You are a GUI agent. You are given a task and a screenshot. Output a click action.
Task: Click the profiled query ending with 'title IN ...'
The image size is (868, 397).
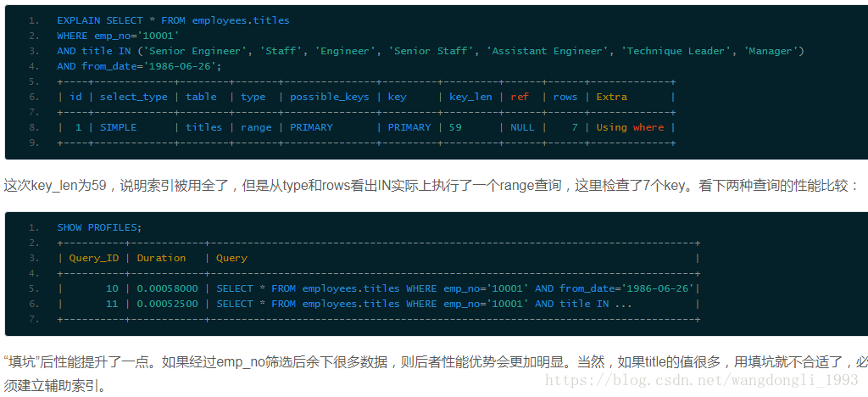click(424, 304)
